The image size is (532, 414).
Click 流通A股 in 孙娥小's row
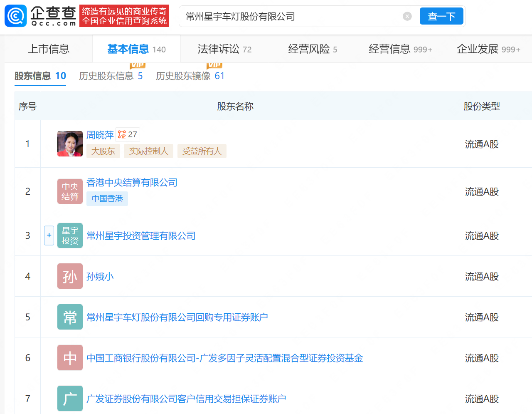[482, 277]
